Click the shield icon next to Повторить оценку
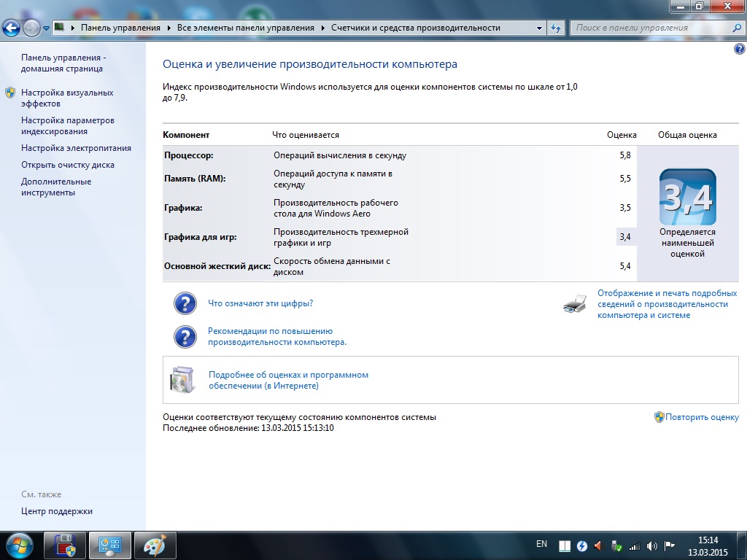747x560 pixels. [x=659, y=417]
